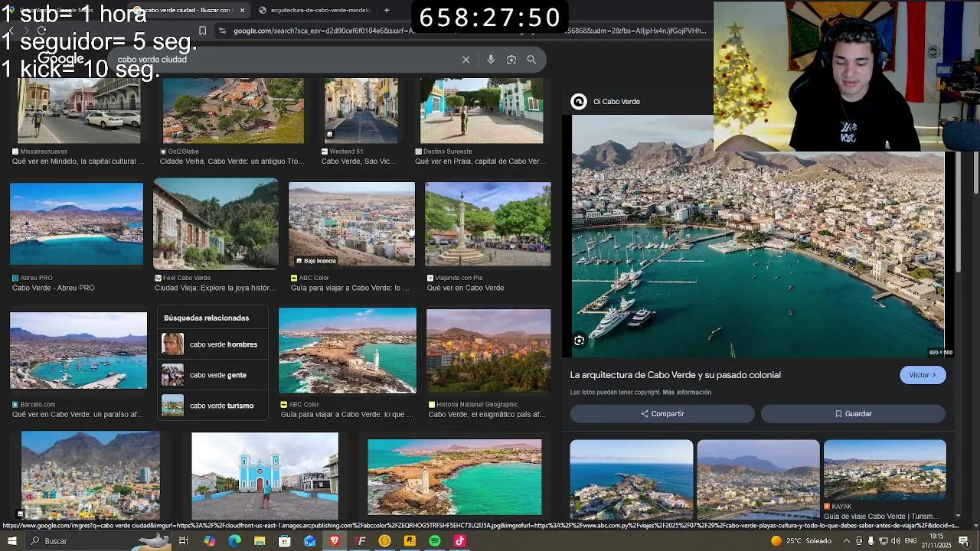Image resolution: width=980 pixels, height=551 pixels.
Task: Open the Barcelo.com harbor thumbnail
Action: [x=78, y=350]
